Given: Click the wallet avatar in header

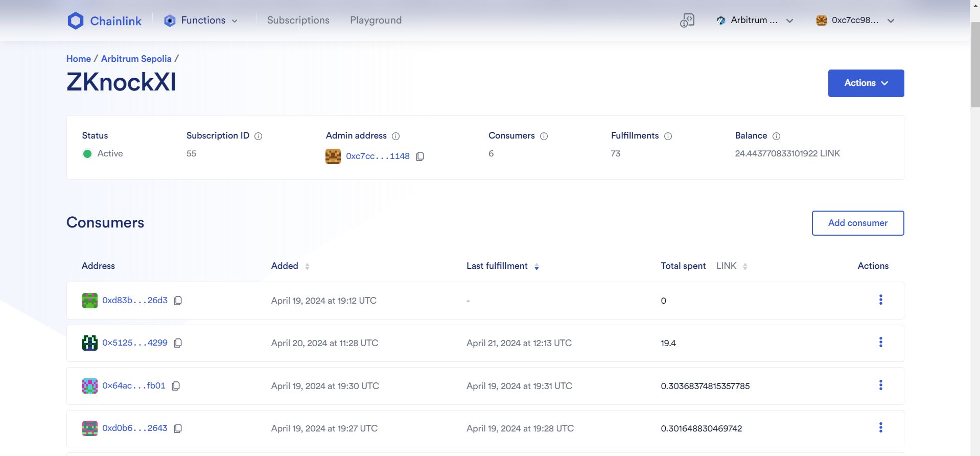Looking at the screenshot, I should tap(822, 20).
